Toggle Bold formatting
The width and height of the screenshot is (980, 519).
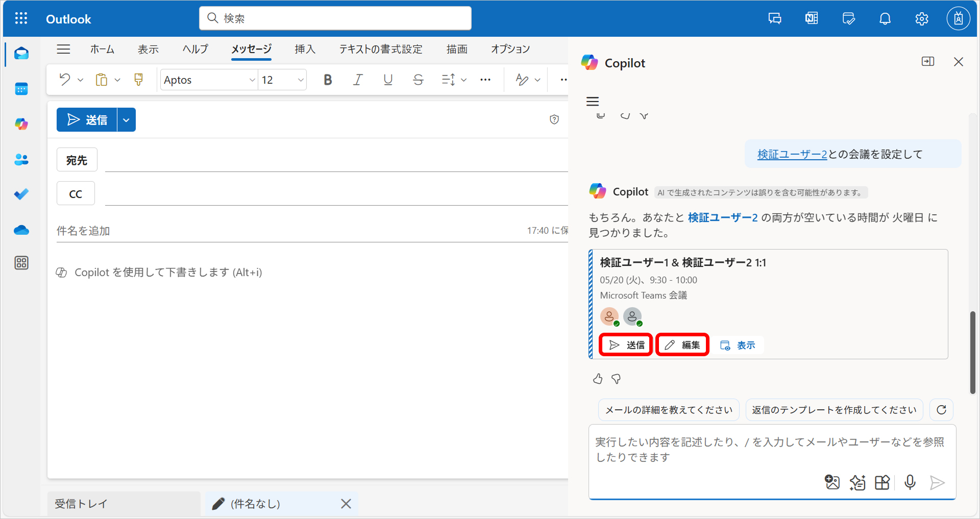328,80
